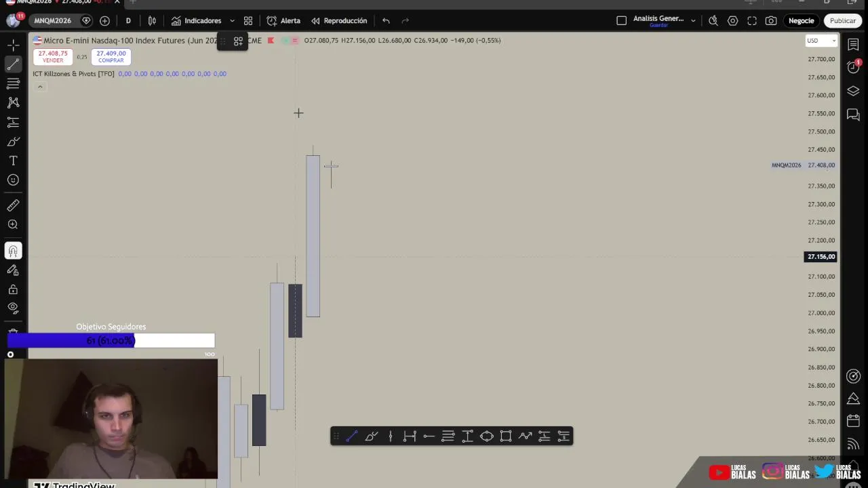Image resolution: width=868 pixels, height=488 pixels.
Task: Expand the layout management dropdown arrow
Action: point(693,21)
